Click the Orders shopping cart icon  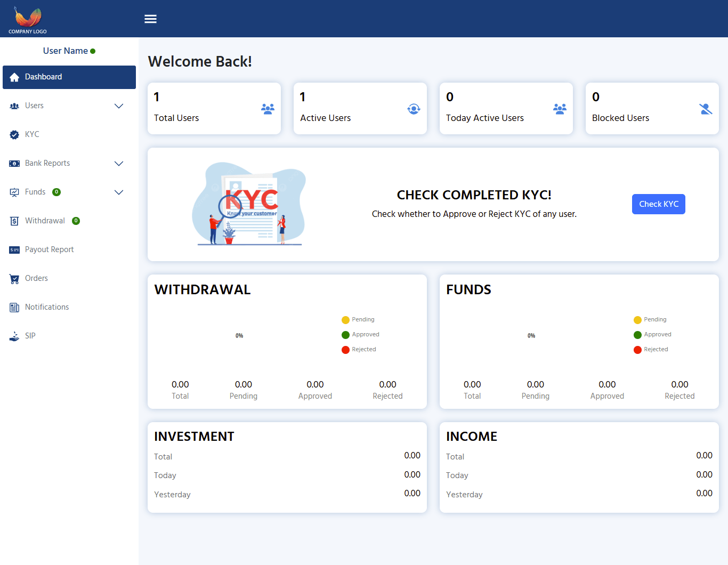pyautogui.click(x=14, y=279)
